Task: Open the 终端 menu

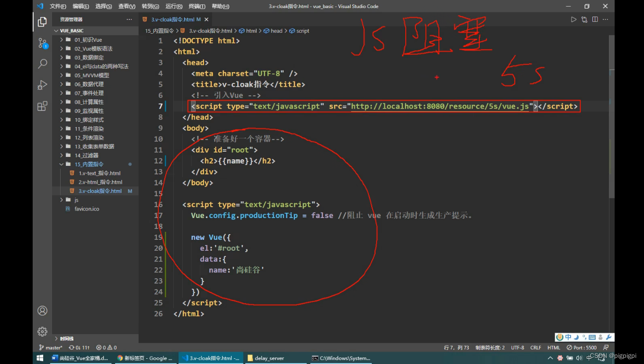Action: [x=197, y=6]
